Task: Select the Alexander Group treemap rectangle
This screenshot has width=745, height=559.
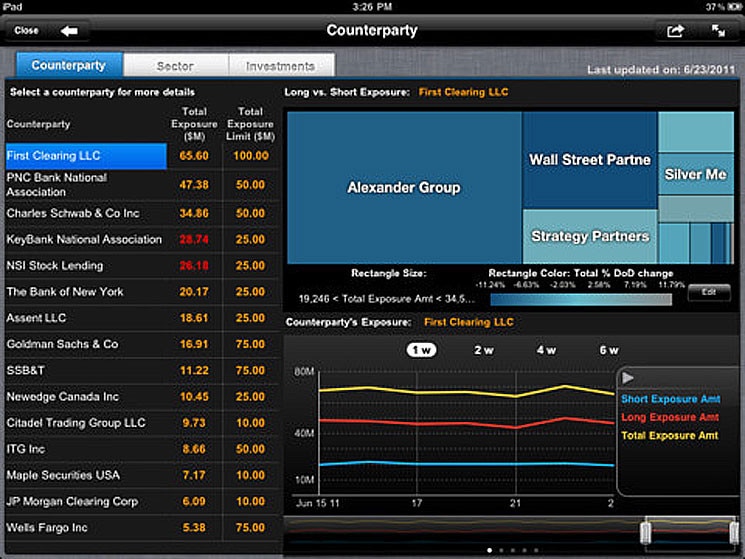Action: coord(404,187)
